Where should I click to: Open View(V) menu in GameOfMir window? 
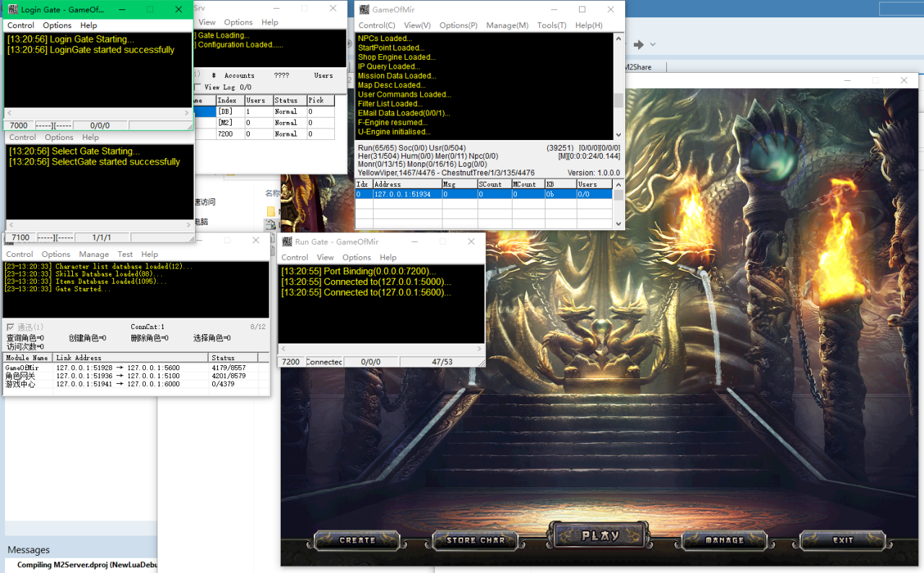[417, 25]
